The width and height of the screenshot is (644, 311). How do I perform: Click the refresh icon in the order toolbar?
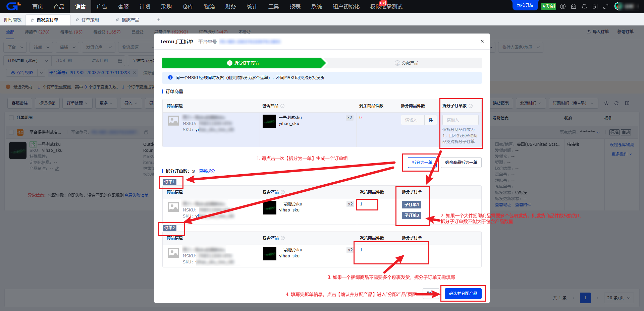616,103
